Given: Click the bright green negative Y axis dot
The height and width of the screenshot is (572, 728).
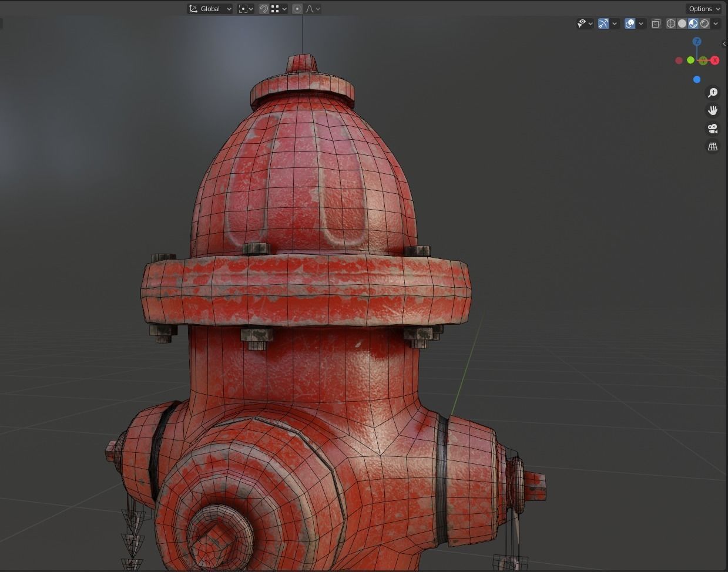Looking at the screenshot, I should [x=690, y=60].
